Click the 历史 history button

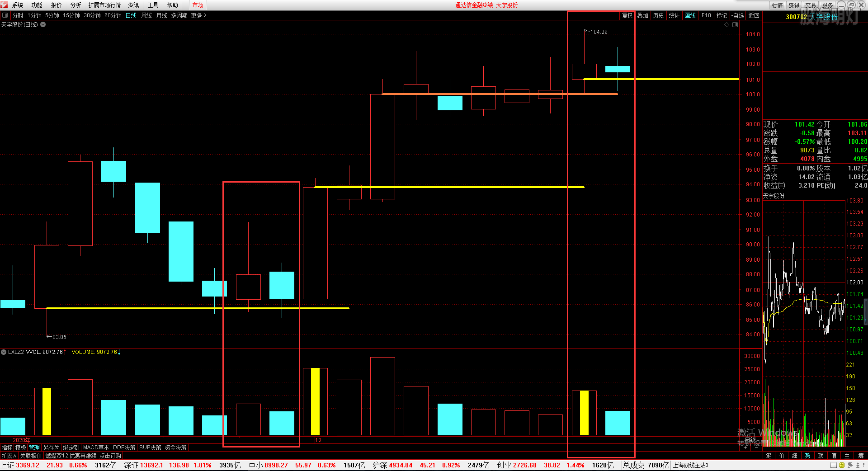659,15
